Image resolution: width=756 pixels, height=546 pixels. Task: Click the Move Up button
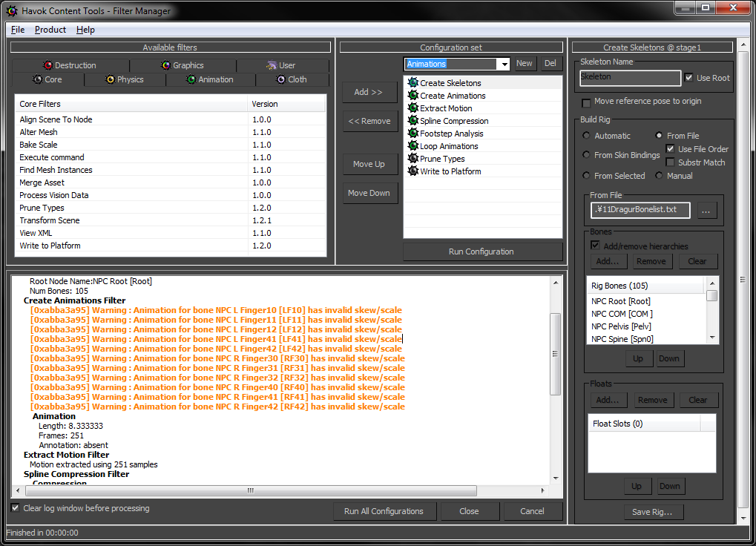[x=369, y=164]
